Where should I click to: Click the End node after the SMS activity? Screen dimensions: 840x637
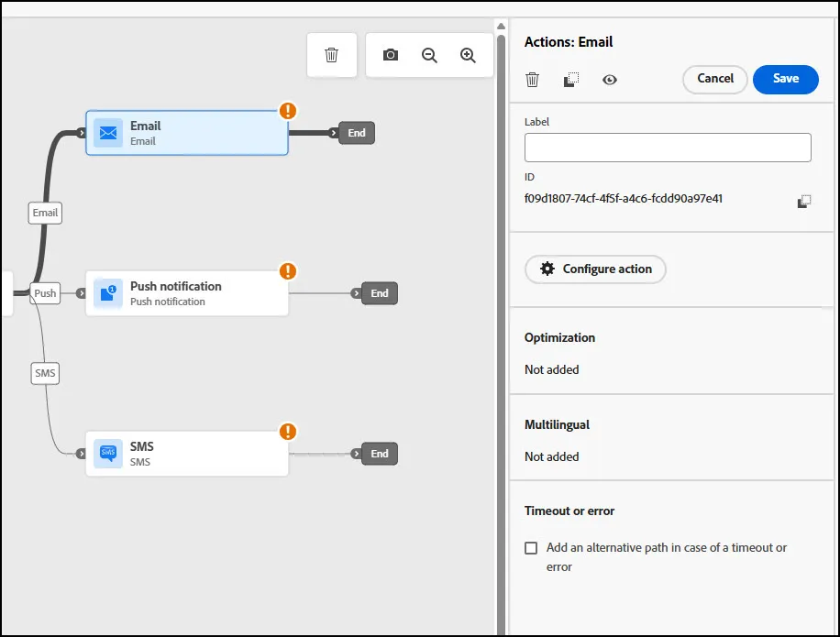(380, 454)
